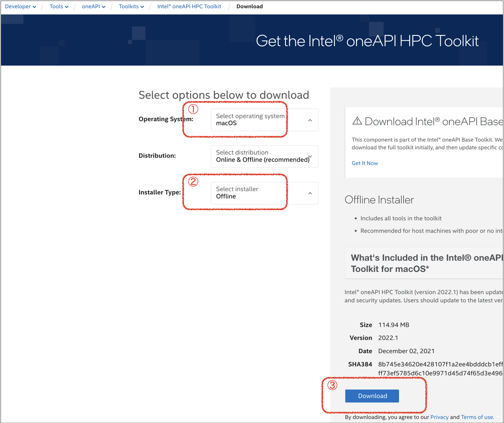Screen dimensions: 504x423
Task: Click the Operating System label
Action: tap(166, 119)
